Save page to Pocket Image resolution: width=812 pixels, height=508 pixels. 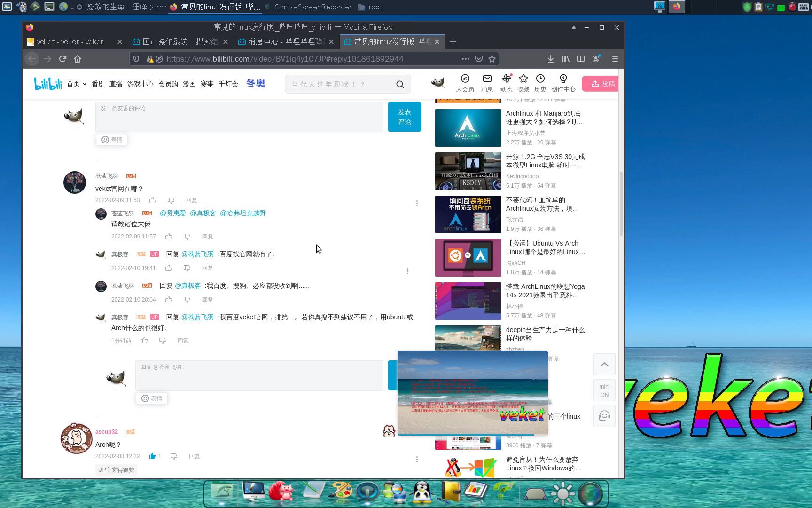[478, 59]
